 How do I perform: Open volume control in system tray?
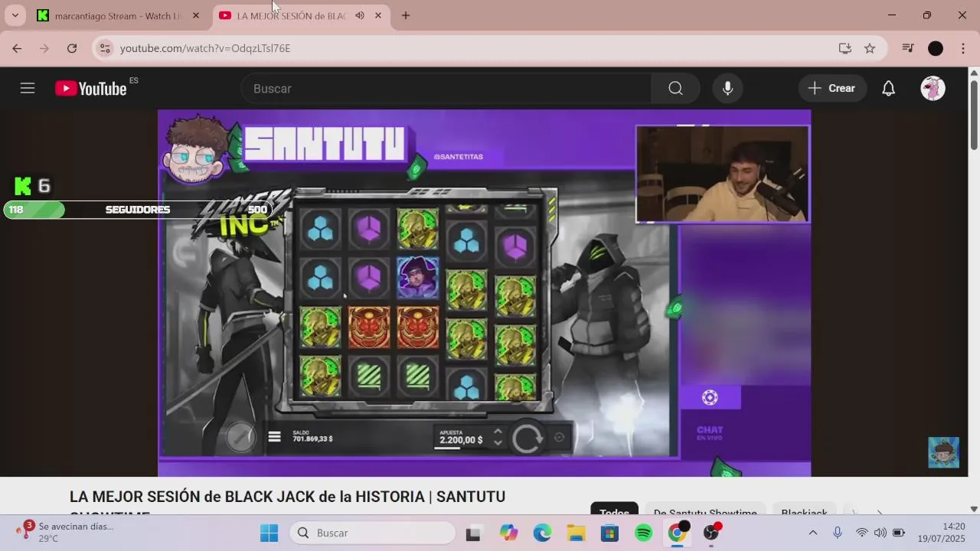pos(880,533)
